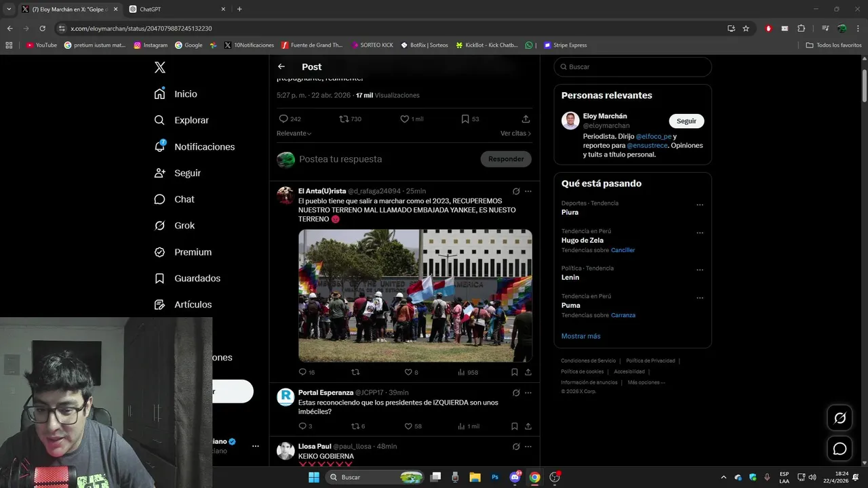The width and height of the screenshot is (868, 488).
Task: Click the X logo in the sidebar
Action: 160,67
